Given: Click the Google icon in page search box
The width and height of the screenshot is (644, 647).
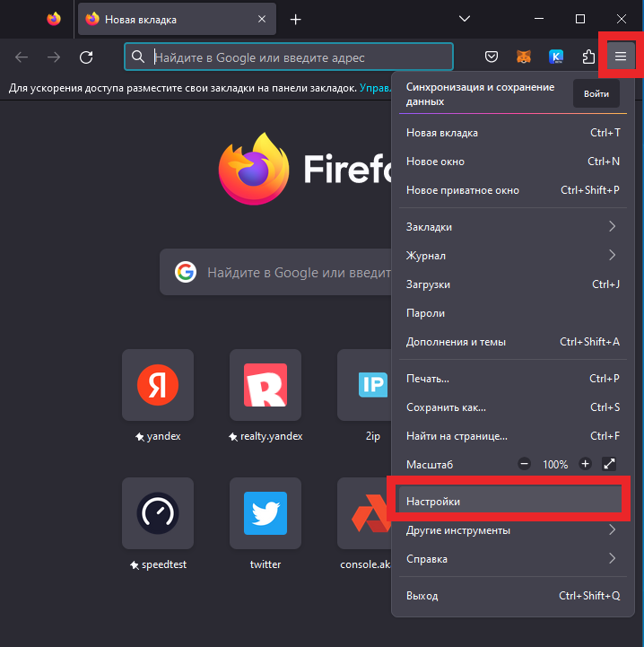Looking at the screenshot, I should [x=186, y=272].
